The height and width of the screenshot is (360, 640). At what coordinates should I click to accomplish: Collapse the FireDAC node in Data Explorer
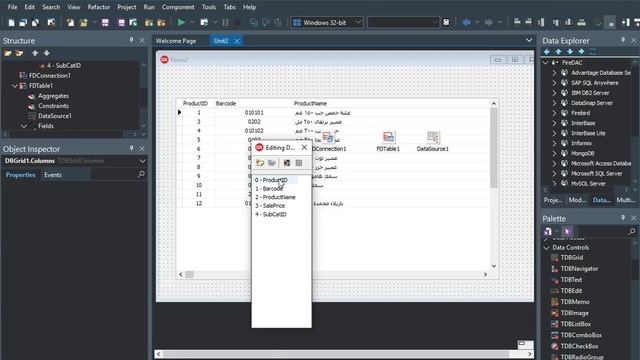point(546,62)
